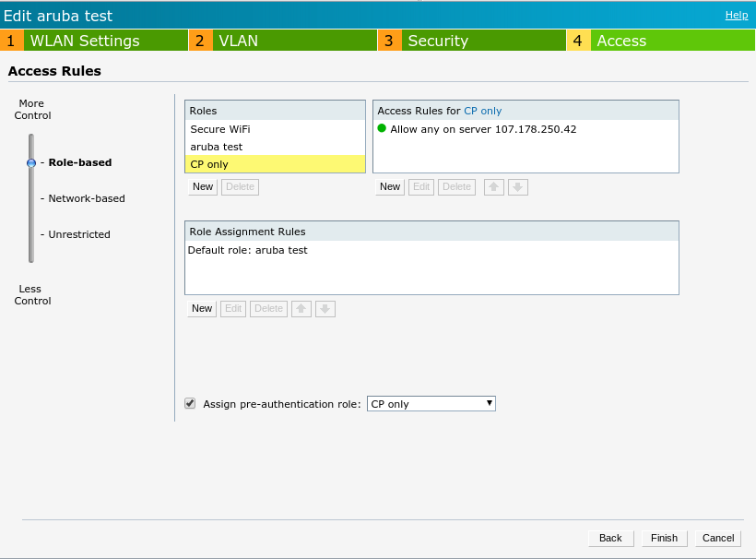Click the yellow step badge numbered 4
756x559 pixels.
[x=578, y=41]
